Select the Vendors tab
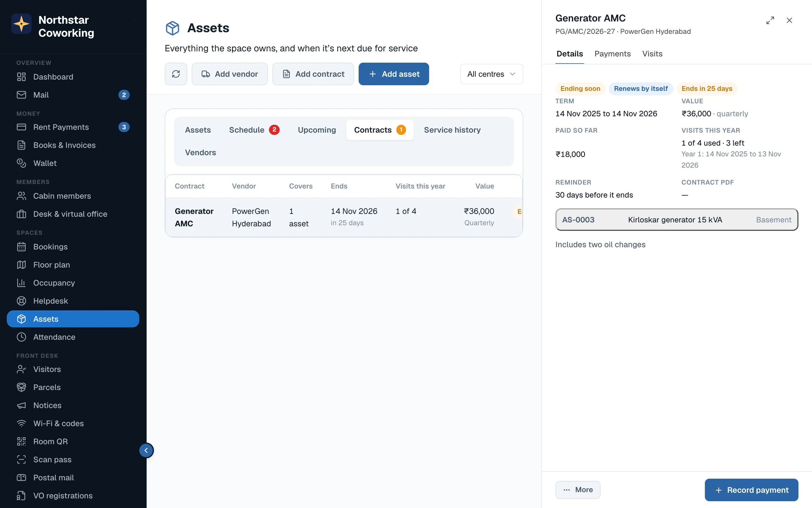The image size is (812, 508). tap(200, 152)
